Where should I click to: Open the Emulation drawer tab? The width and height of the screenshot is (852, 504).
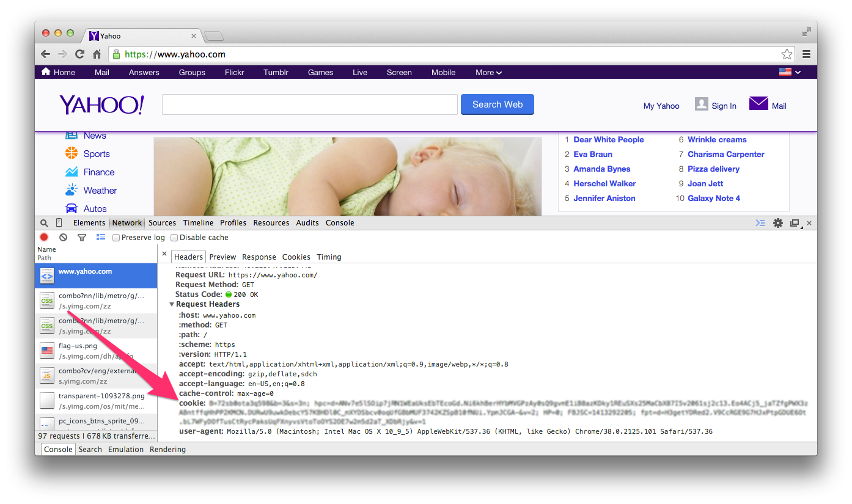126,450
